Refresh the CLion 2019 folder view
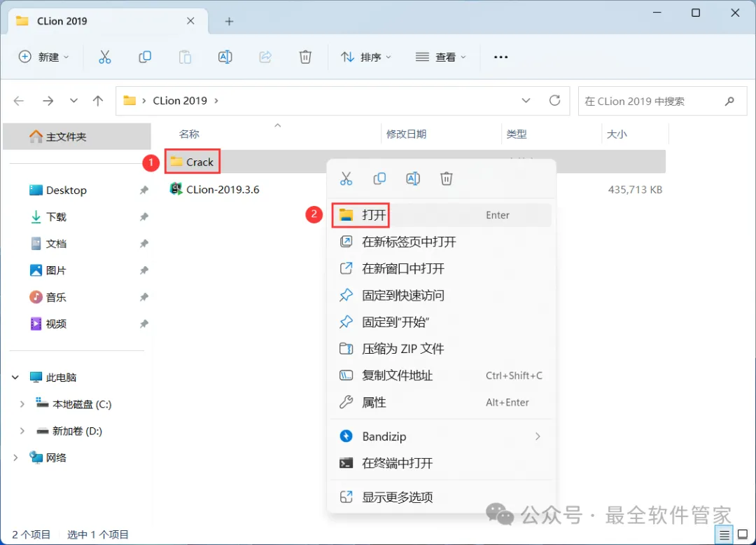Screen dimensions: 756x545 point(555,100)
